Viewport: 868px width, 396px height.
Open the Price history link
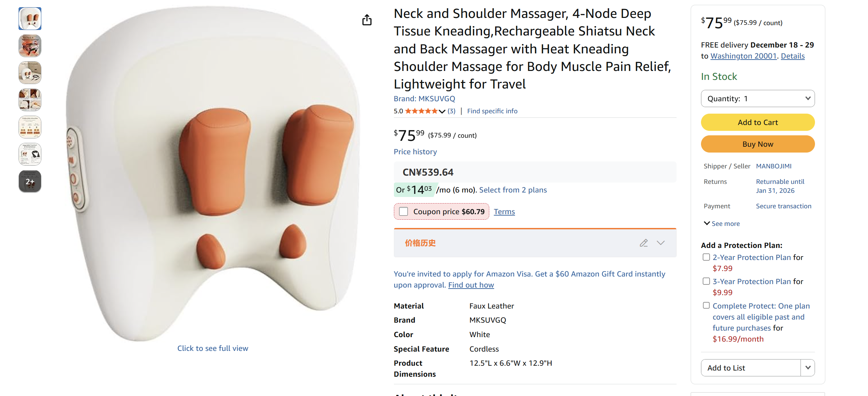(415, 152)
